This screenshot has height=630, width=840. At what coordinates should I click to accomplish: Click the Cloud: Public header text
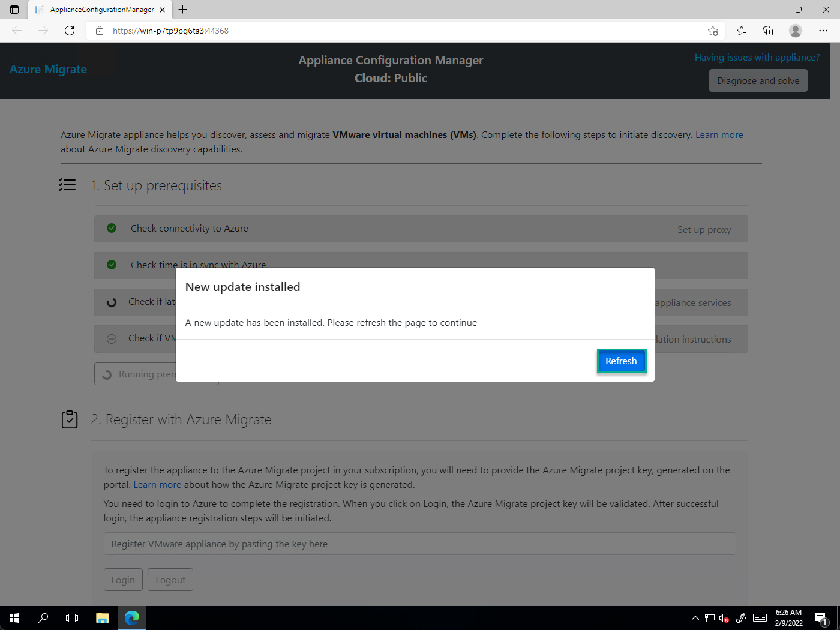pos(391,78)
